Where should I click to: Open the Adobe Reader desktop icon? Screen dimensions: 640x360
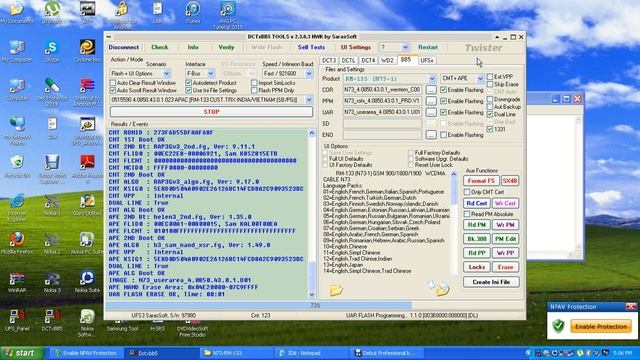point(87,169)
